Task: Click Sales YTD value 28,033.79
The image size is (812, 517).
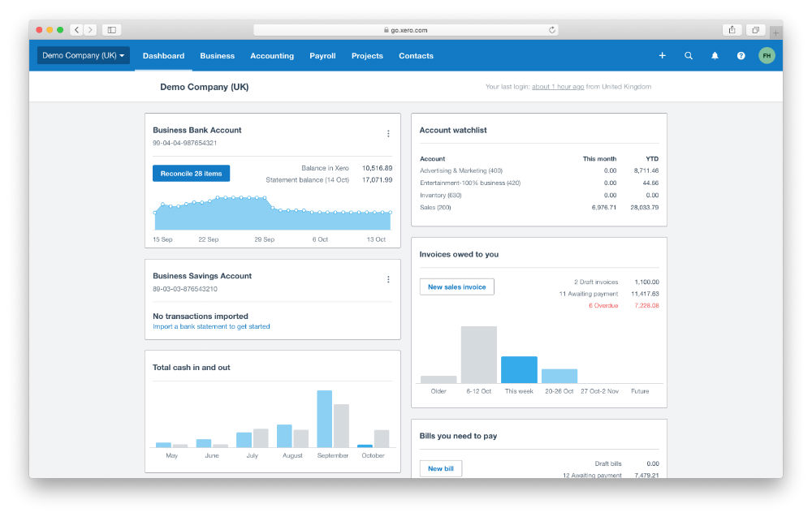Action: click(644, 208)
